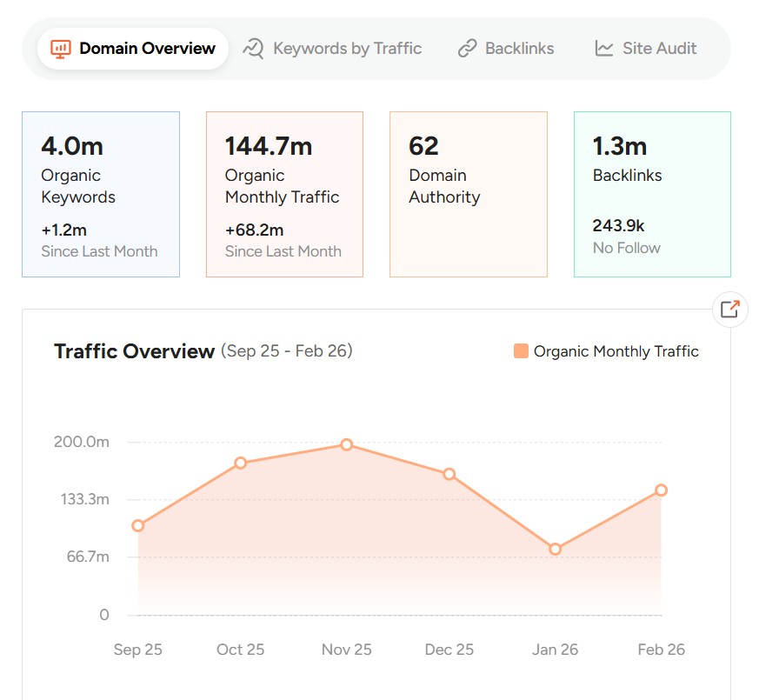Expand the Traffic Overview chart to full view

coord(730,310)
